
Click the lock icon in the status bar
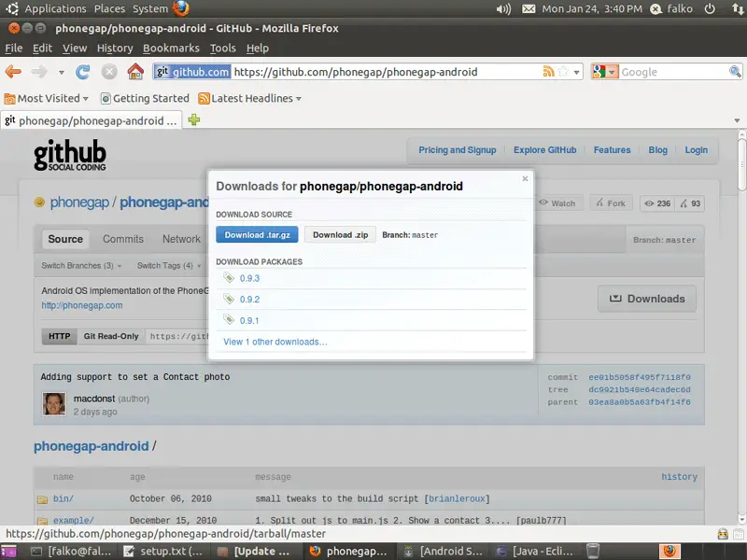point(722,534)
